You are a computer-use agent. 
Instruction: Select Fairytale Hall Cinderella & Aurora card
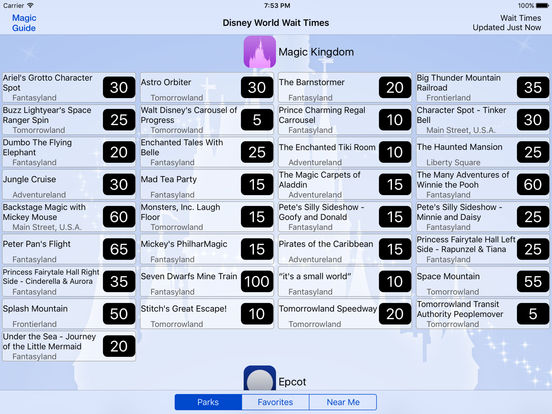(x=69, y=282)
